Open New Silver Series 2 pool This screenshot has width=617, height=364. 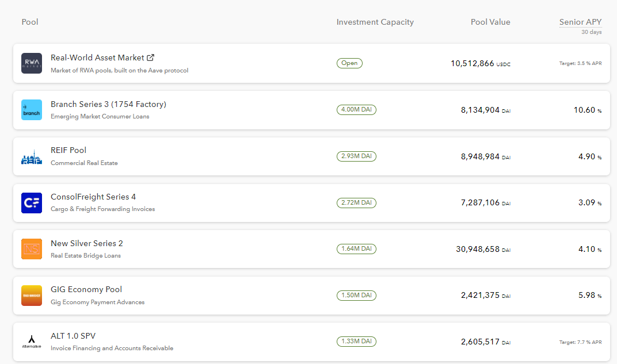87,243
